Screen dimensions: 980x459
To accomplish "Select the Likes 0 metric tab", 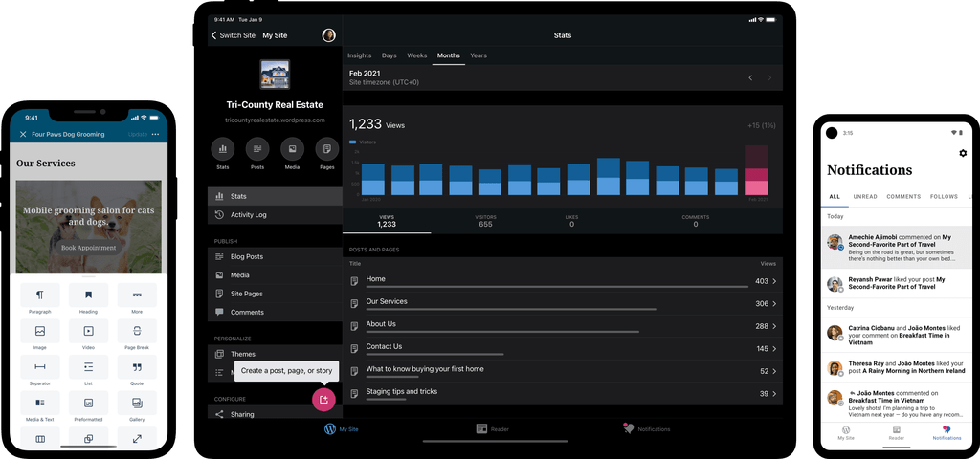I will (571, 221).
